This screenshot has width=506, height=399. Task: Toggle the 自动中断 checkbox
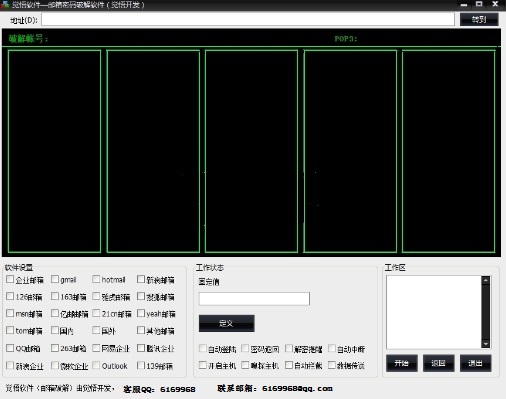point(332,349)
